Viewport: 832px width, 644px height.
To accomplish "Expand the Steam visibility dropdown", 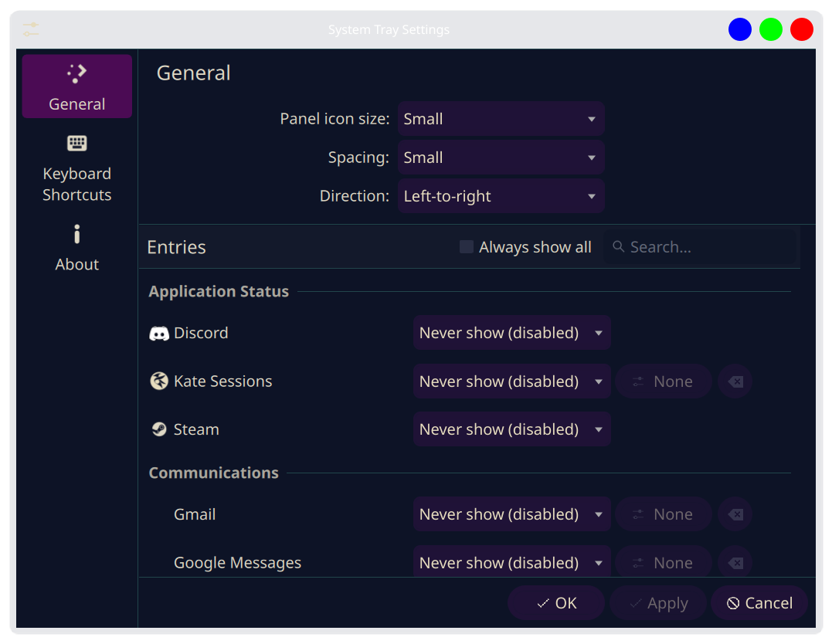I will pos(511,429).
